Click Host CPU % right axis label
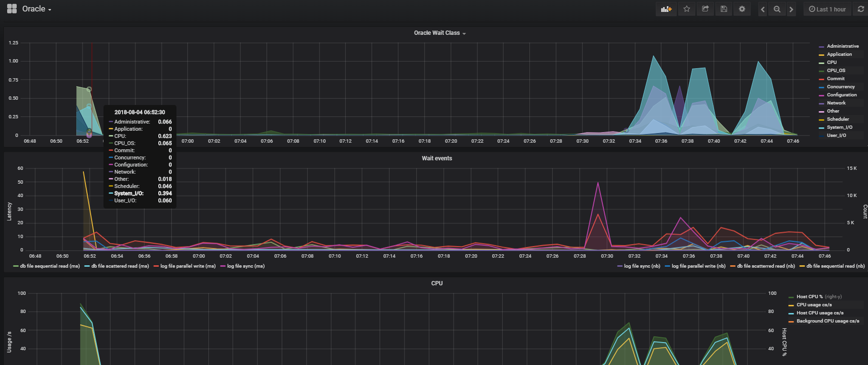 point(784,342)
